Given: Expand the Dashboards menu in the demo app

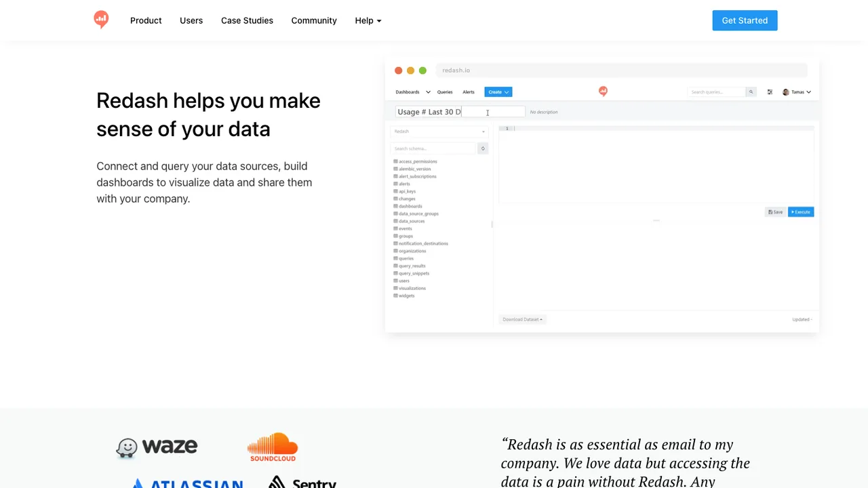Looking at the screenshot, I should click(413, 92).
